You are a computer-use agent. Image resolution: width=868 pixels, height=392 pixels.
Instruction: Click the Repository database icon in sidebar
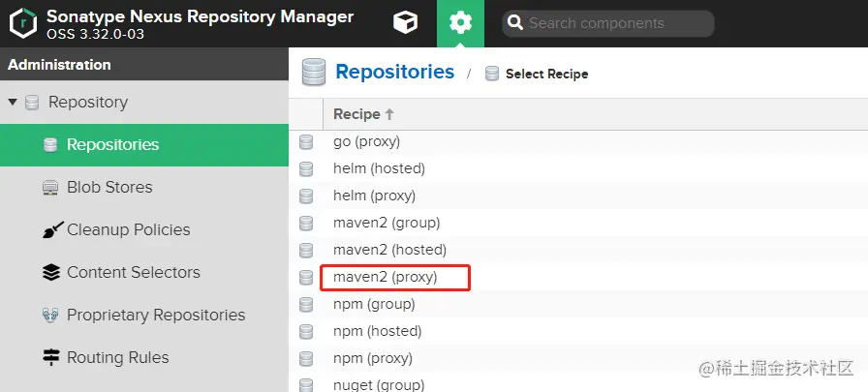32,103
